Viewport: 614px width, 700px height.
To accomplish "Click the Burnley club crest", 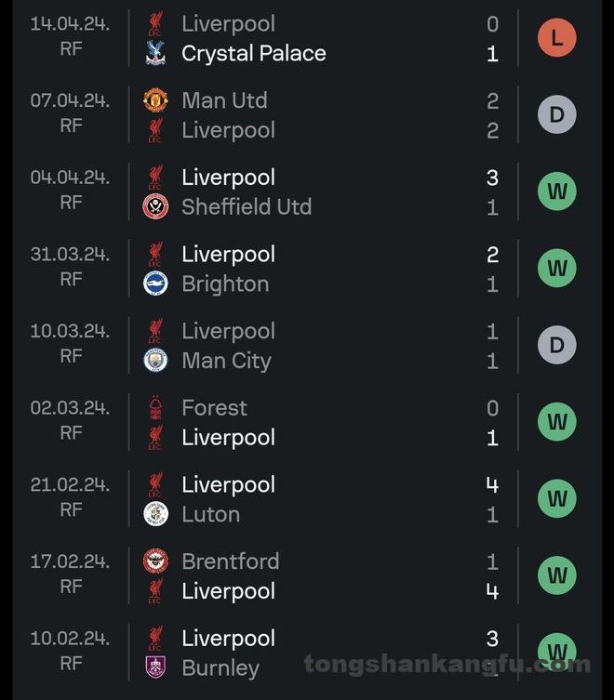I will 155,667.
